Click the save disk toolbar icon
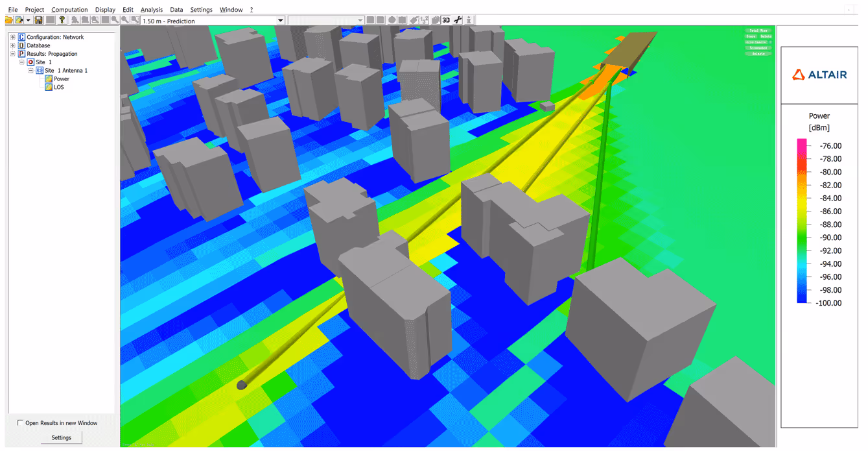 coord(39,21)
